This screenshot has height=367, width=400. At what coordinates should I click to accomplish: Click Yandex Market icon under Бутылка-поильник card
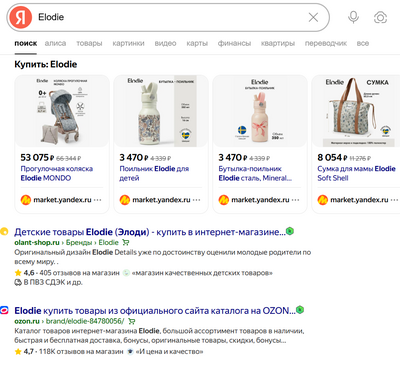(224, 200)
